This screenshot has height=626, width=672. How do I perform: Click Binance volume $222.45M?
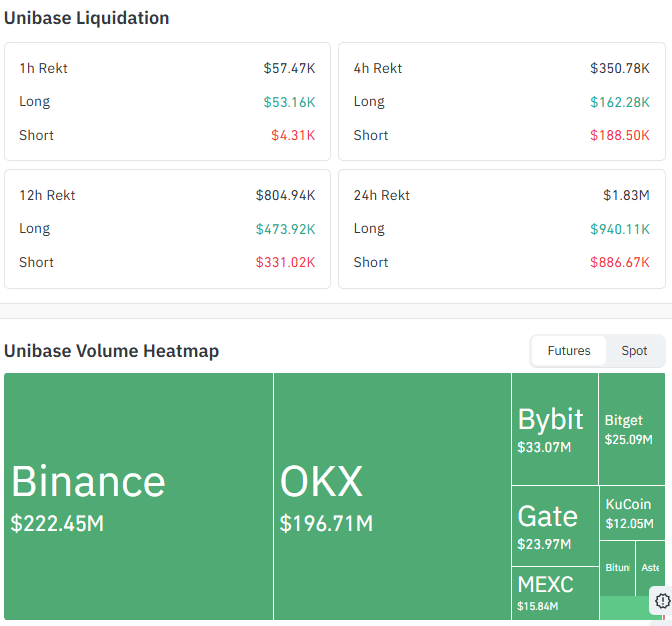click(57, 523)
